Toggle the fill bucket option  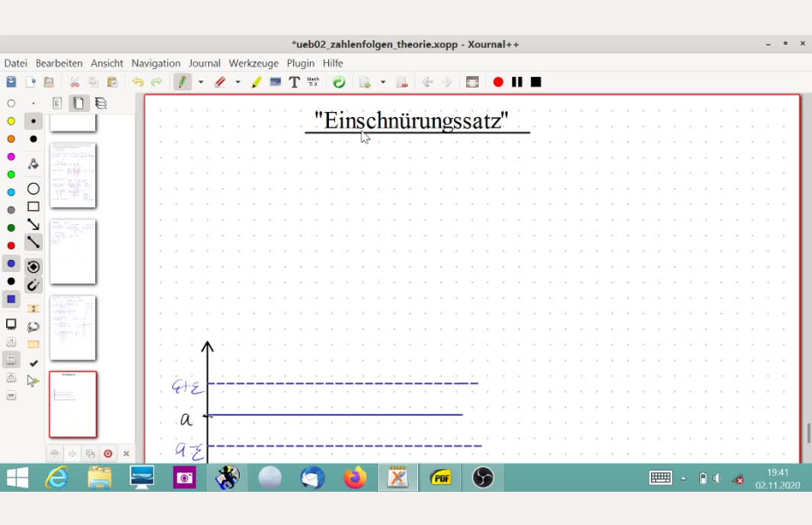pyautogui.click(x=33, y=164)
